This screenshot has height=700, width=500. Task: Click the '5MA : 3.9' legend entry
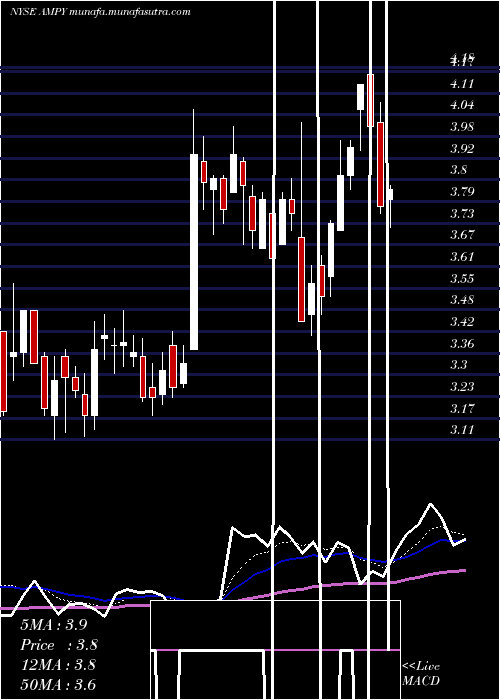coord(54,625)
